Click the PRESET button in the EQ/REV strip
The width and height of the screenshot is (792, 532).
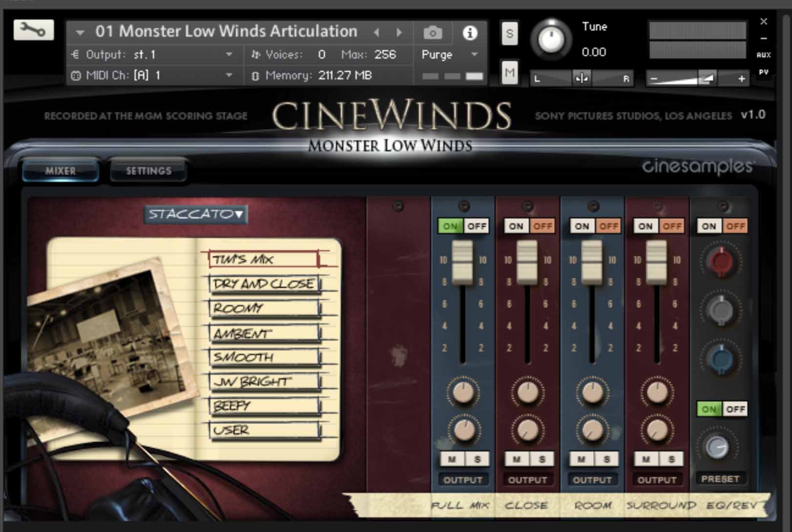(x=721, y=478)
